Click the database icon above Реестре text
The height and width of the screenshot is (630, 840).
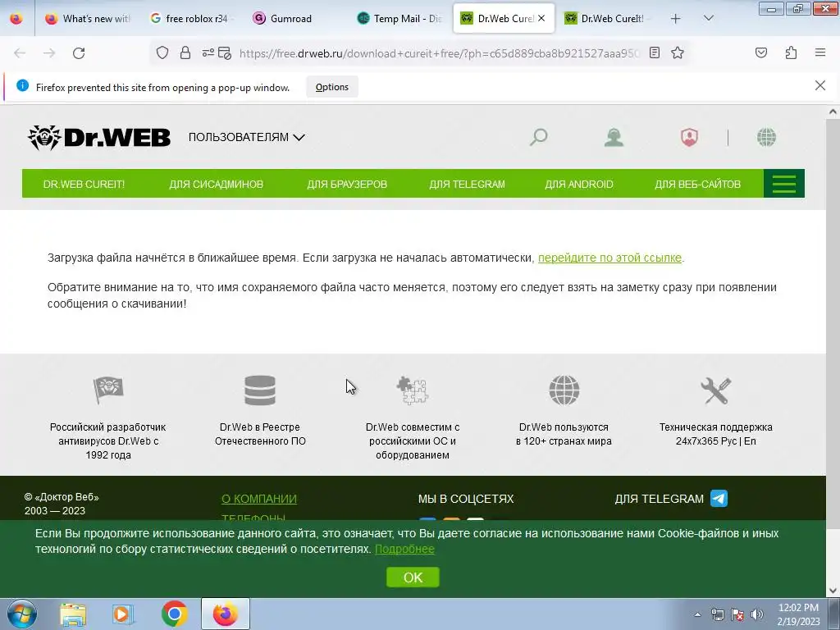pos(260,390)
